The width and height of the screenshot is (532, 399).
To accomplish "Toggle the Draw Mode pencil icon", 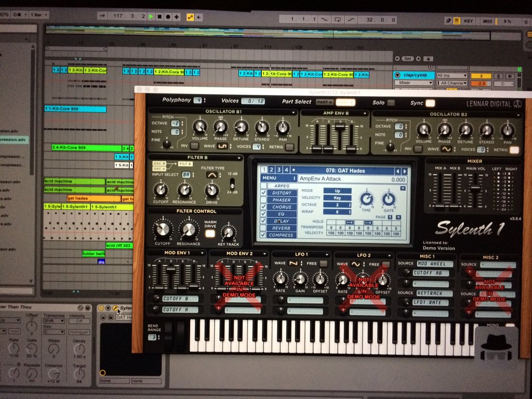I will pos(448,21).
